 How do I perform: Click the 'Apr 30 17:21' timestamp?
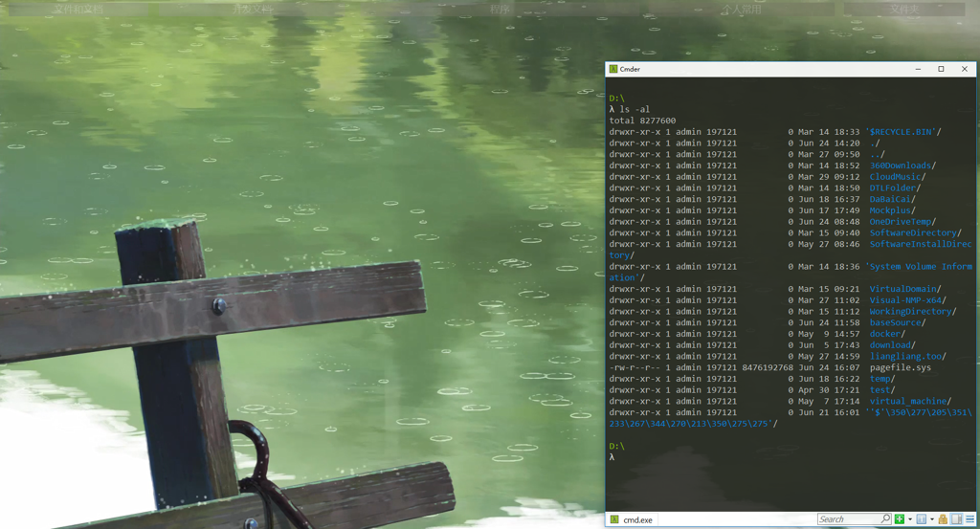(829, 390)
